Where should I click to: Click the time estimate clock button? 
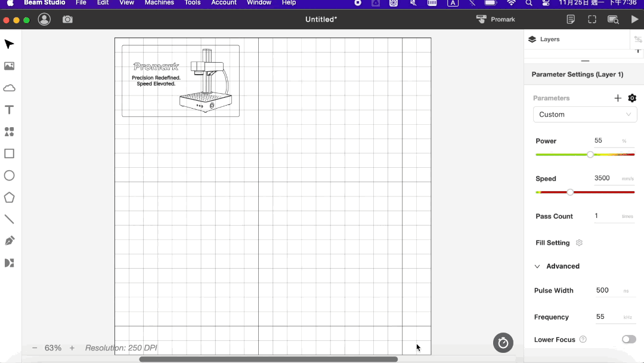point(503,343)
